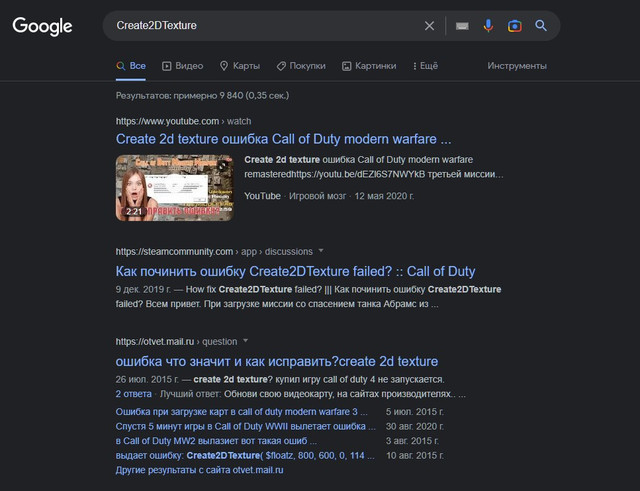Viewport: 640px width, 491px height.
Task: Open 'ошибка что значит и как исправить' result
Action: tap(276, 361)
